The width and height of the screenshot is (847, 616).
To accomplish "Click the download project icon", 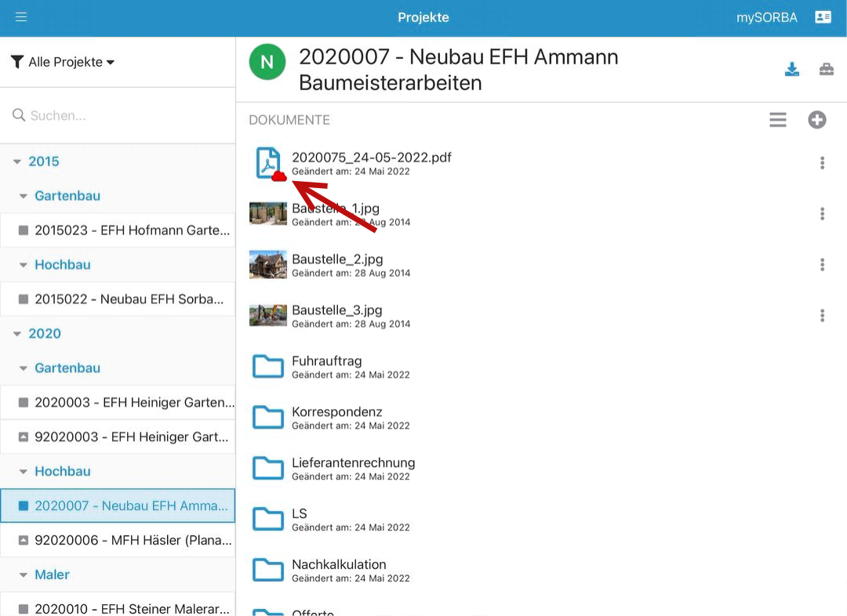I will pyautogui.click(x=792, y=70).
